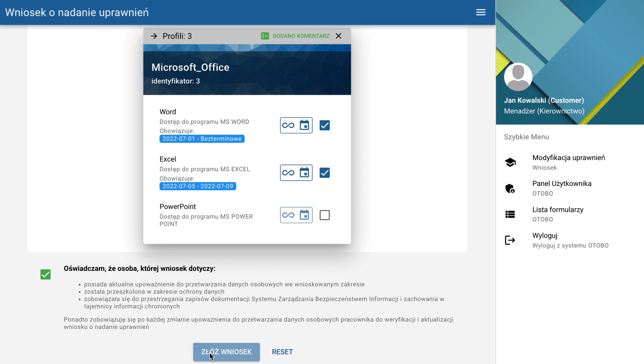Click the Złóż wniosek button
644x364 pixels.
(x=226, y=352)
